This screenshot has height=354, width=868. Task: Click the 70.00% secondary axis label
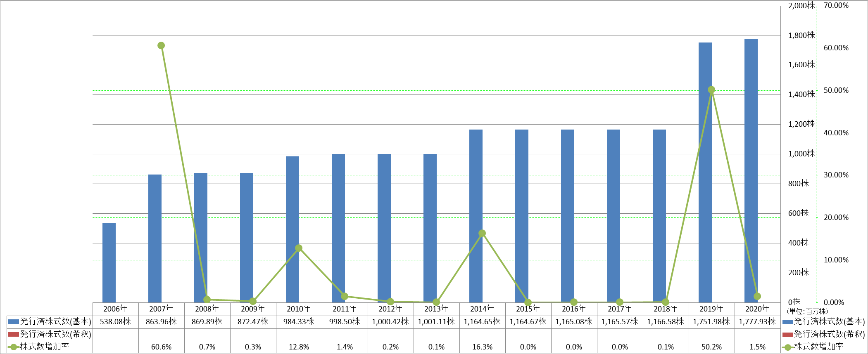[836, 5]
